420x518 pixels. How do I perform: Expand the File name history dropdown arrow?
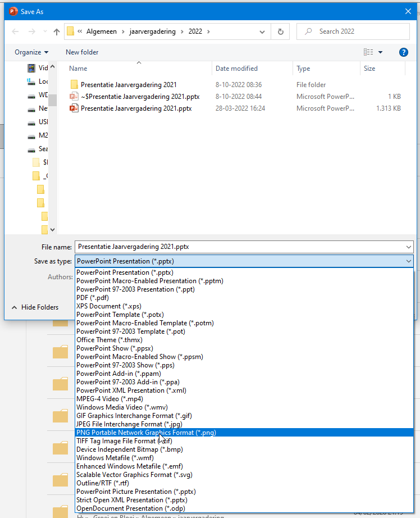(x=408, y=247)
